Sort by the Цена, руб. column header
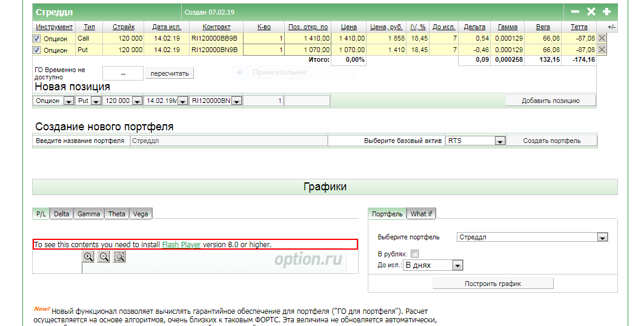Viewport: 644px width, 326px height. (386, 27)
